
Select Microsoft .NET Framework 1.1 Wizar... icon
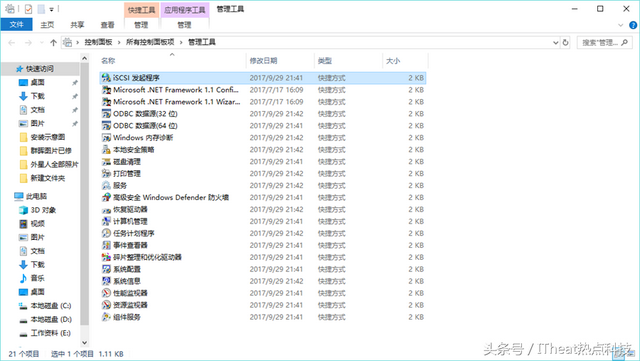tap(106, 102)
